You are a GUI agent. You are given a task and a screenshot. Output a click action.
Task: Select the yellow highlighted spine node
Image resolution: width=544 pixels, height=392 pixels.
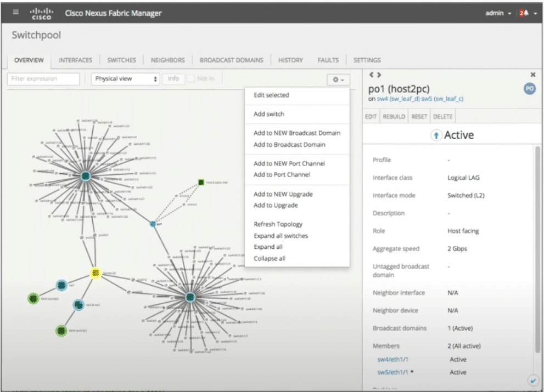tap(96, 273)
